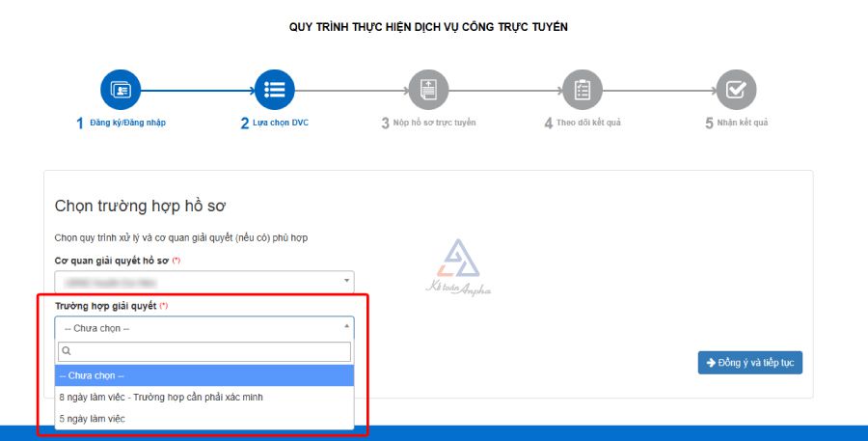Click the "Đăng ký/Đăng nhập" step label
868x441 pixels.
(x=127, y=124)
